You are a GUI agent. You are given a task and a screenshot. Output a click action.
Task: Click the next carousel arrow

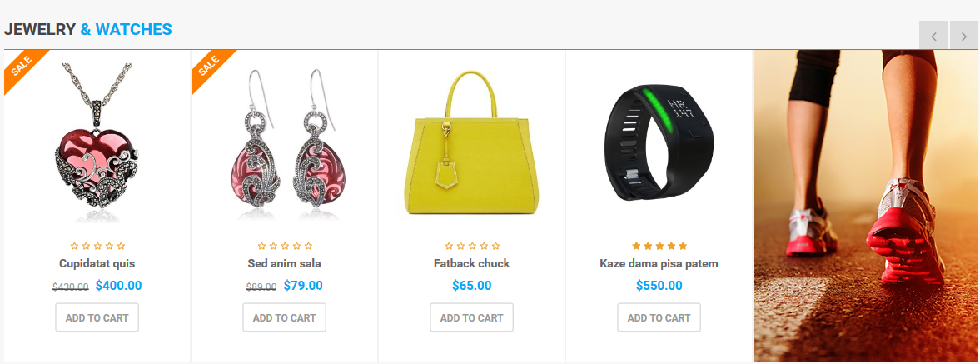pyautogui.click(x=963, y=35)
